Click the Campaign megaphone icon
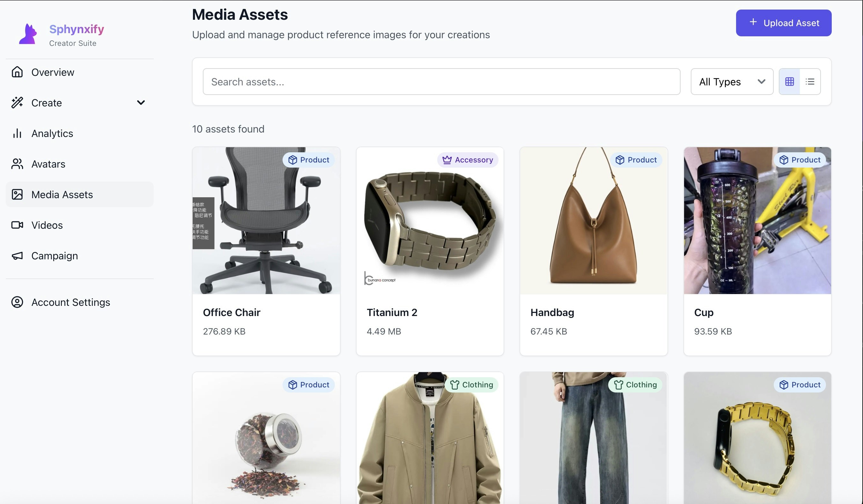Screen dimensions: 863x504 click(17, 256)
